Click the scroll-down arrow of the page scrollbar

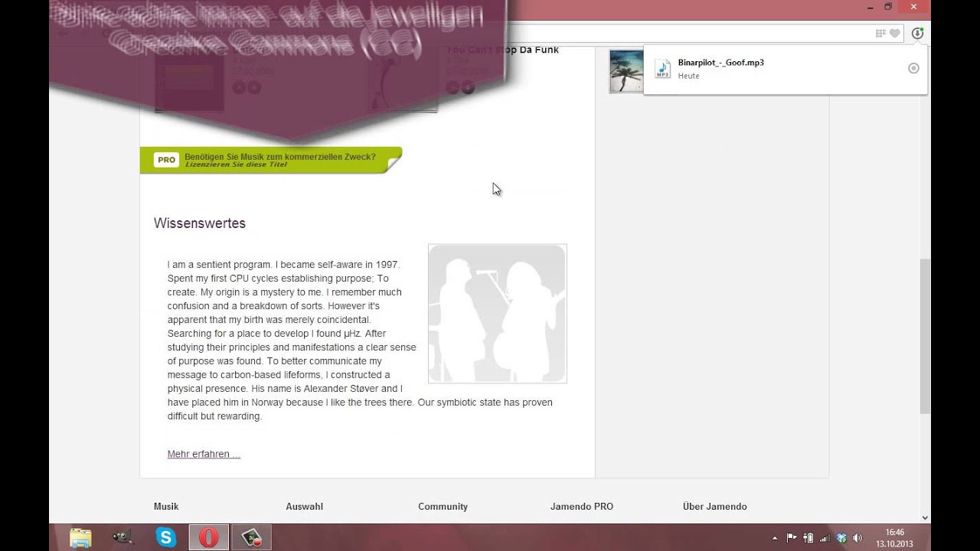tap(925, 517)
